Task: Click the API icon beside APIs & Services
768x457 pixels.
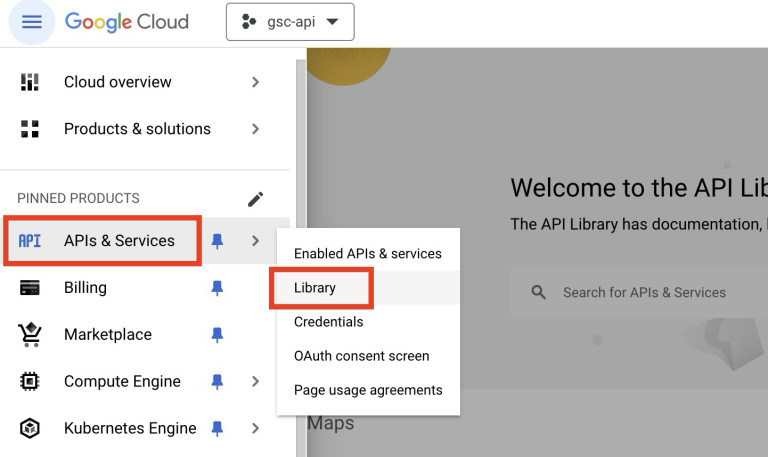Action: (29, 241)
